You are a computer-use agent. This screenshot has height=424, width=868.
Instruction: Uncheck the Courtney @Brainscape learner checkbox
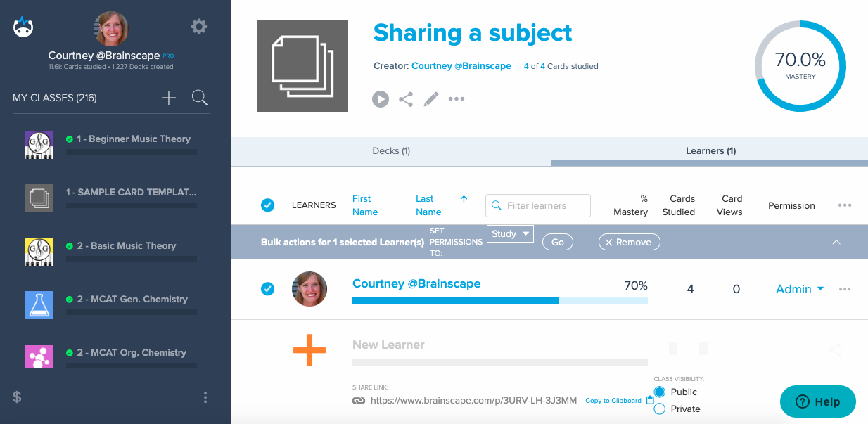click(268, 289)
